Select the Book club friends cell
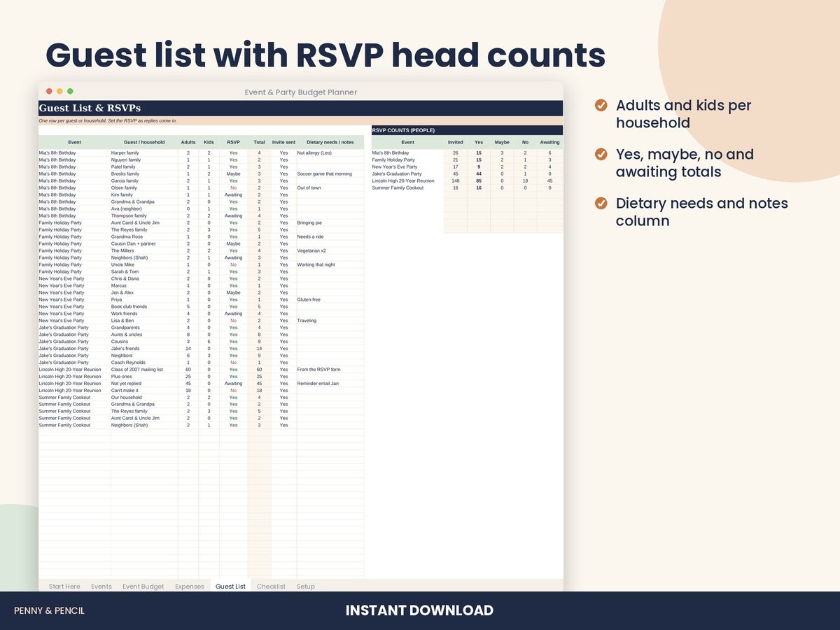Image resolution: width=840 pixels, height=630 pixels. 144,307
